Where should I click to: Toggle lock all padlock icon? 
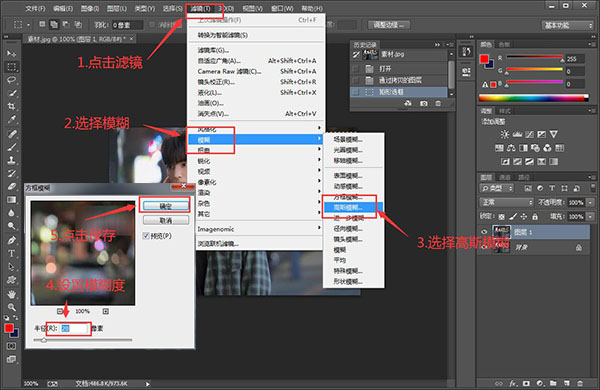535,217
